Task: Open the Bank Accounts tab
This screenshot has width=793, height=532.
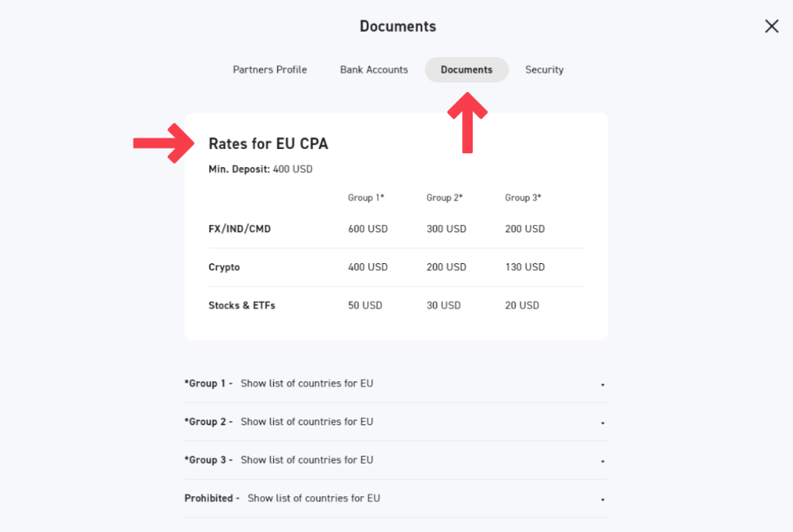Action: [x=374, y=70]
